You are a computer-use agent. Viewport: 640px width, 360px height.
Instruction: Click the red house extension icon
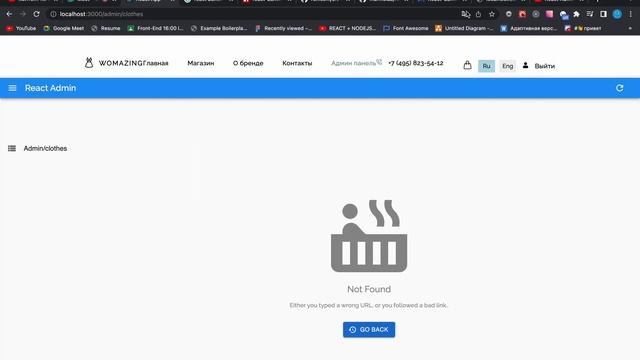tap(522, 14)
